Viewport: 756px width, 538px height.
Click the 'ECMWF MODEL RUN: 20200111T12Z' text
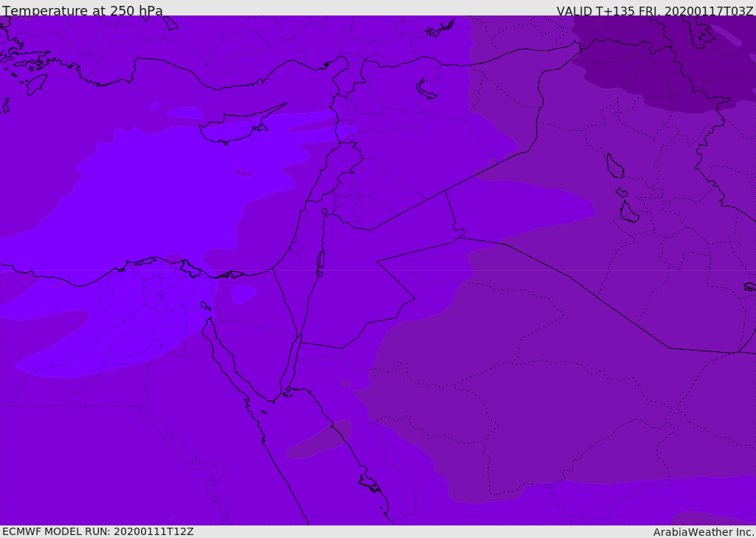click(98, 532)
